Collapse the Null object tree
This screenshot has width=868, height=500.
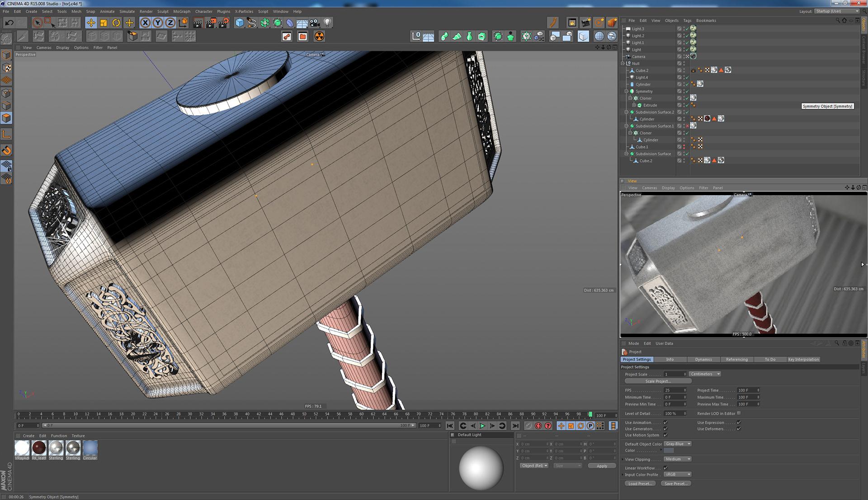coord(623,64)
